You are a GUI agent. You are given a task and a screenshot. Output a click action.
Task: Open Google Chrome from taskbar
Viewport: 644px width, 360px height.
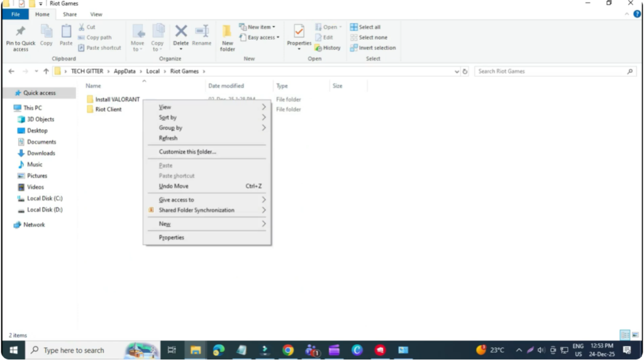(x=288, y=350)
